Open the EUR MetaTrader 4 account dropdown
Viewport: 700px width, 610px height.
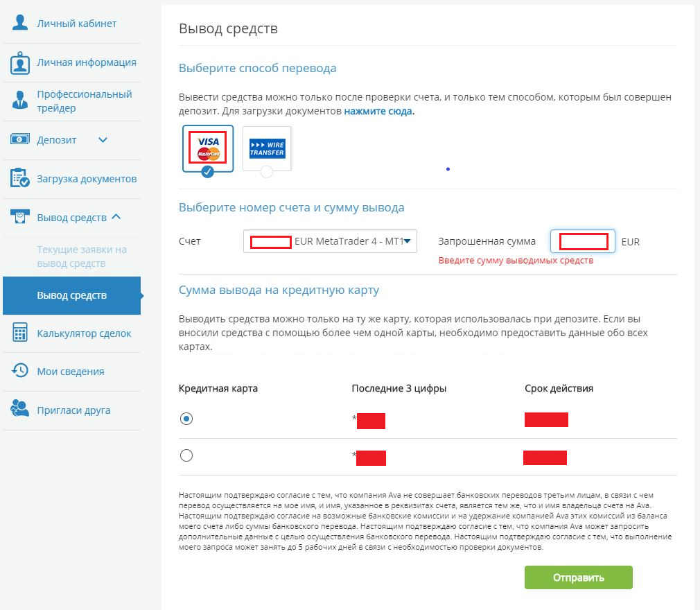click(330, 241)
